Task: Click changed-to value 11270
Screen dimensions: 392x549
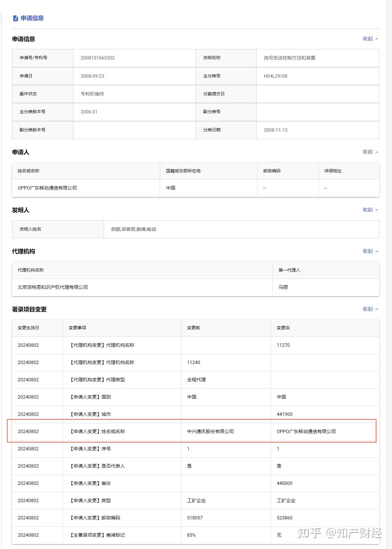Action: point(283,345)
